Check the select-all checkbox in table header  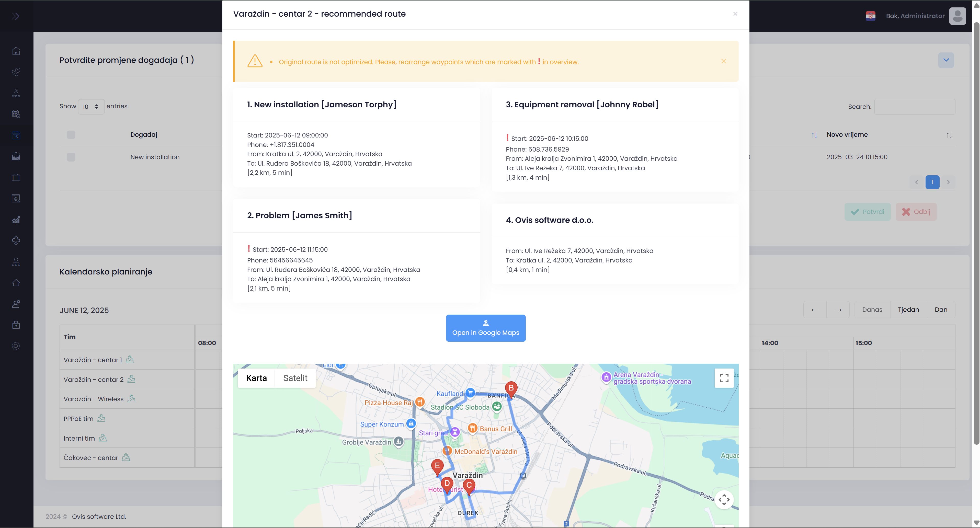pos(71,135)
